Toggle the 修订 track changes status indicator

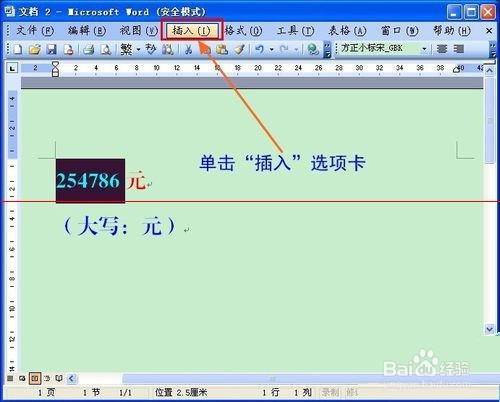click(x=351, y=392)
